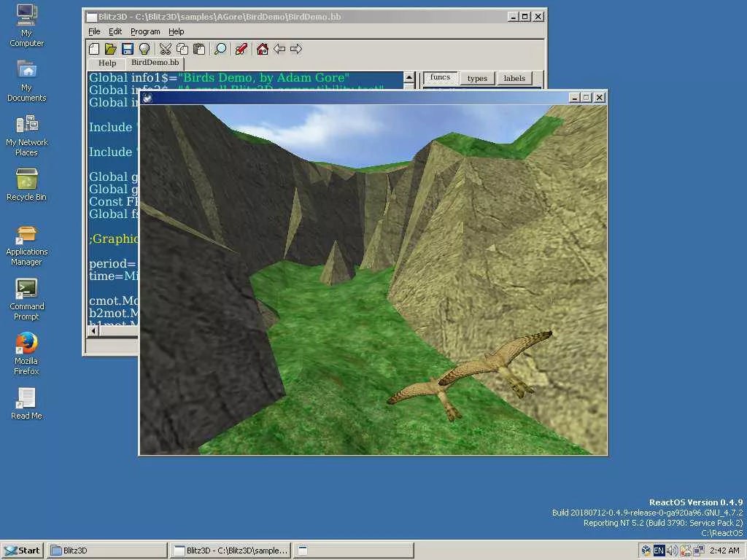Select My Network Places desktop icon
Image resolution: width=747 pixels, height=560 pixels.
[27, 136]
